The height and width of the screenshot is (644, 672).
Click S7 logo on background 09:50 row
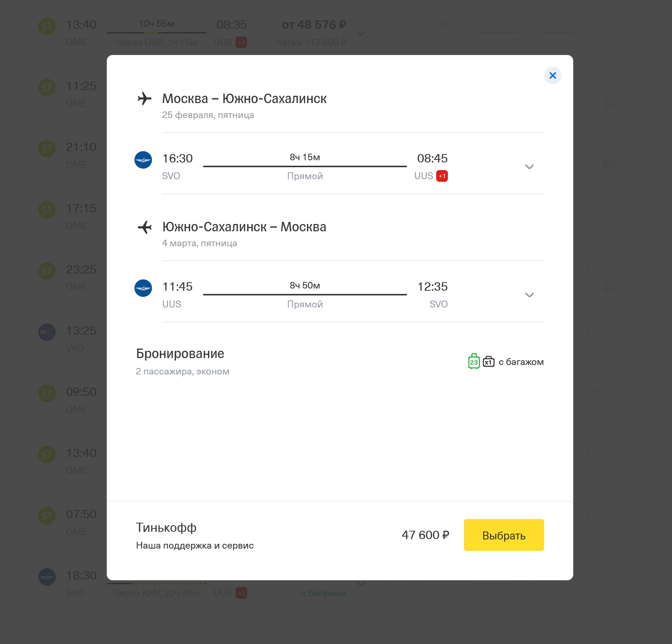point(47,393)
